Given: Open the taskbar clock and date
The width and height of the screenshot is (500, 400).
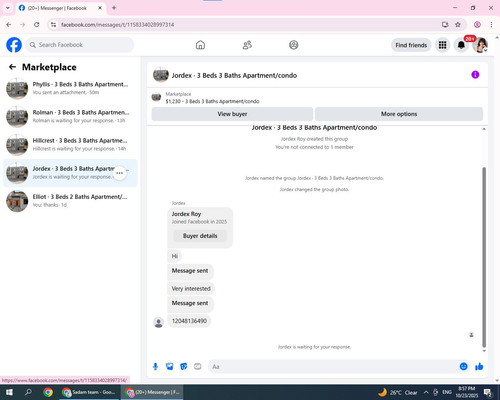Looking at the screenshot, I should 467,392.
